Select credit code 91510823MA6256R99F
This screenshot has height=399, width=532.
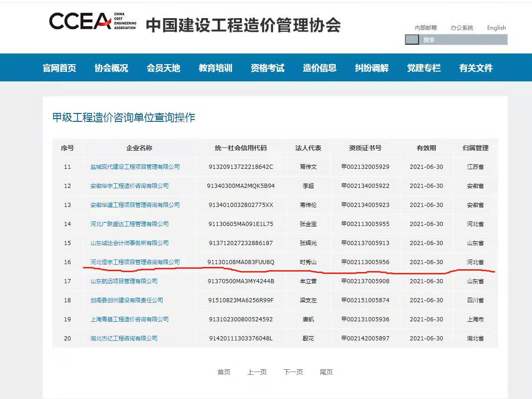tap(240, 300)
